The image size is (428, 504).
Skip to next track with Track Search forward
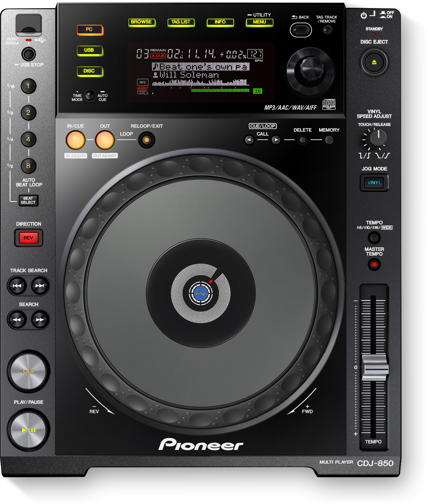pos(40,286)
